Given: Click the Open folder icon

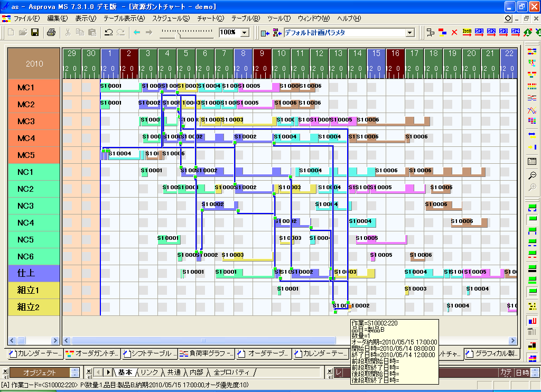Looking at the screenshot, I should coord(23,32).
